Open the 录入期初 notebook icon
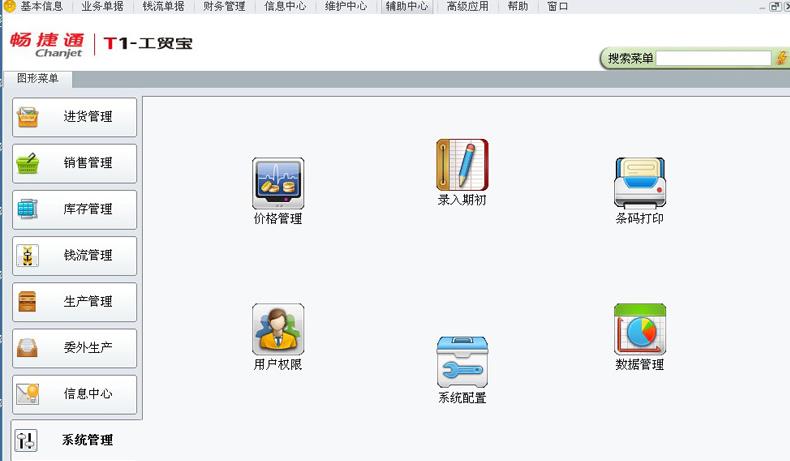 pos(462,165)
